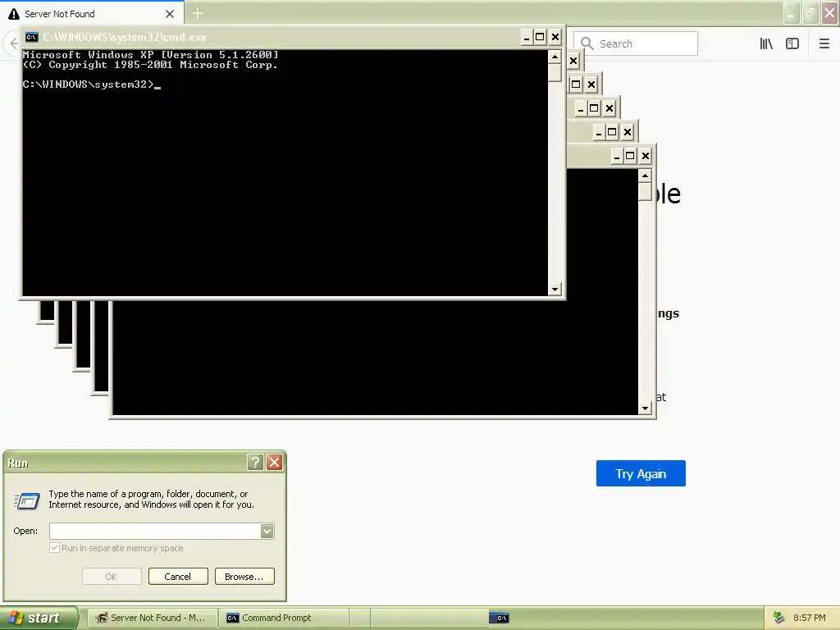Select the Server Not Found tab
Viewport: 840px width, 630px height.
[x=92, y=13]
